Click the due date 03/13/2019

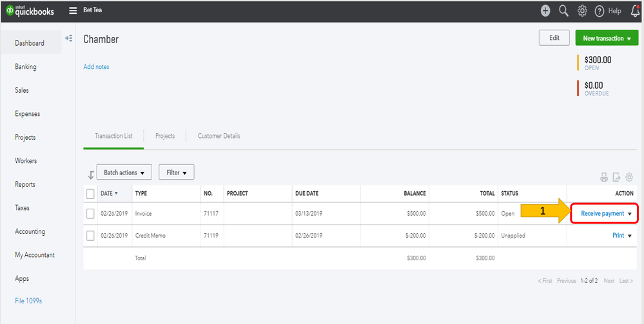point(309,214)
